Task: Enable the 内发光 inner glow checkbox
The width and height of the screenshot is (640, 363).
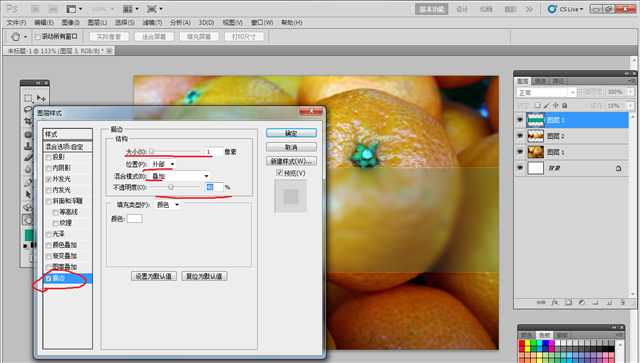Action: click(x=49, y=190)
